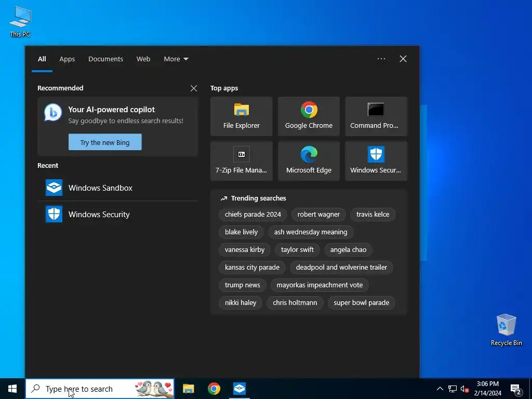The image size is (532, 399).
Task: Search trending 'robert wagner'
Action: tap(318, 215)
